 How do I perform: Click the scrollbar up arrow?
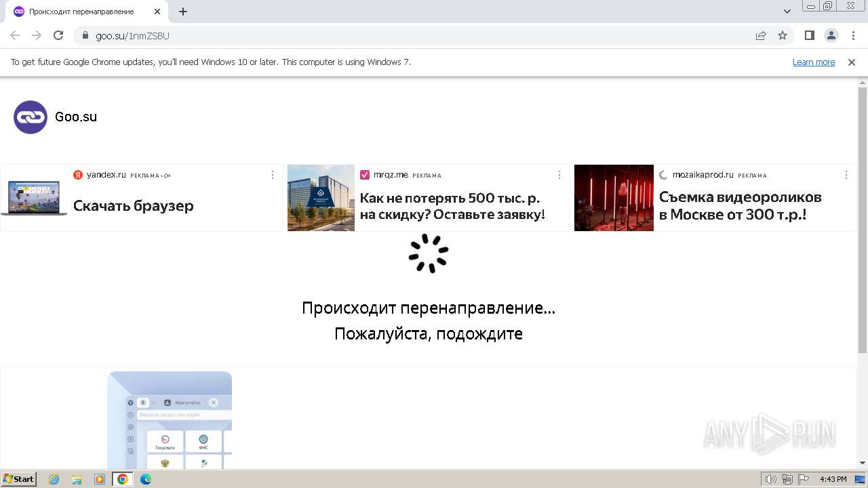(863, 83)
